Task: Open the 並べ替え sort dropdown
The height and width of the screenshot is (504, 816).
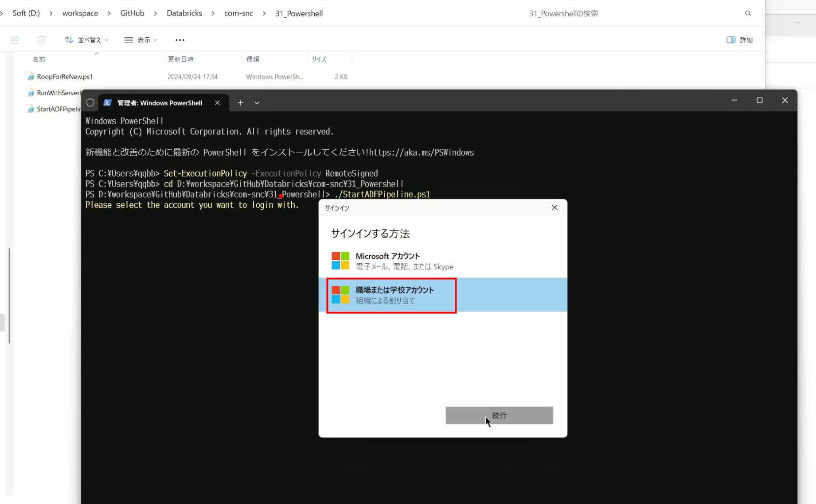Action: pos(86,40)
